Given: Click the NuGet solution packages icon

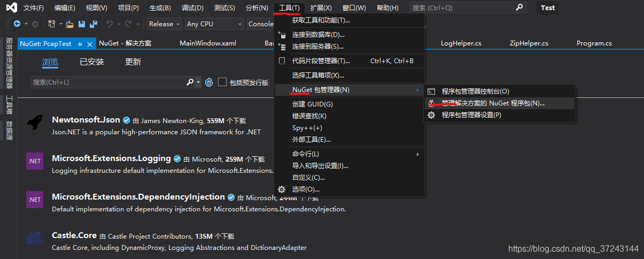Looking at the screenshot, I should tap(431, 103).
